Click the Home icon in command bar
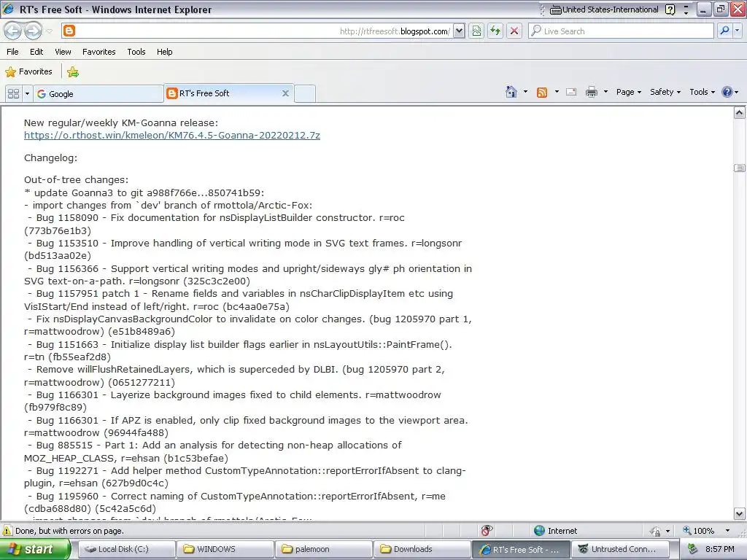The image size is (747, 560). pos(511,92)
